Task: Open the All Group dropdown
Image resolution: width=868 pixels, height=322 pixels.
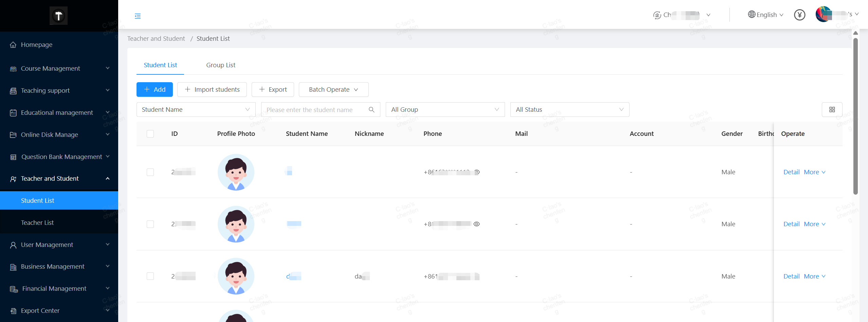Action: (445, 109)
